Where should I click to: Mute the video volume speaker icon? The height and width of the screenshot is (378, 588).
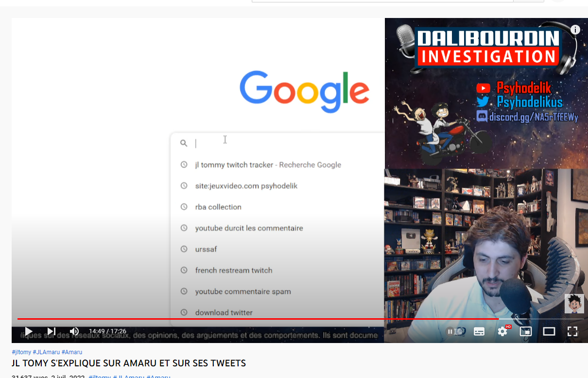(x=74, y=331)
